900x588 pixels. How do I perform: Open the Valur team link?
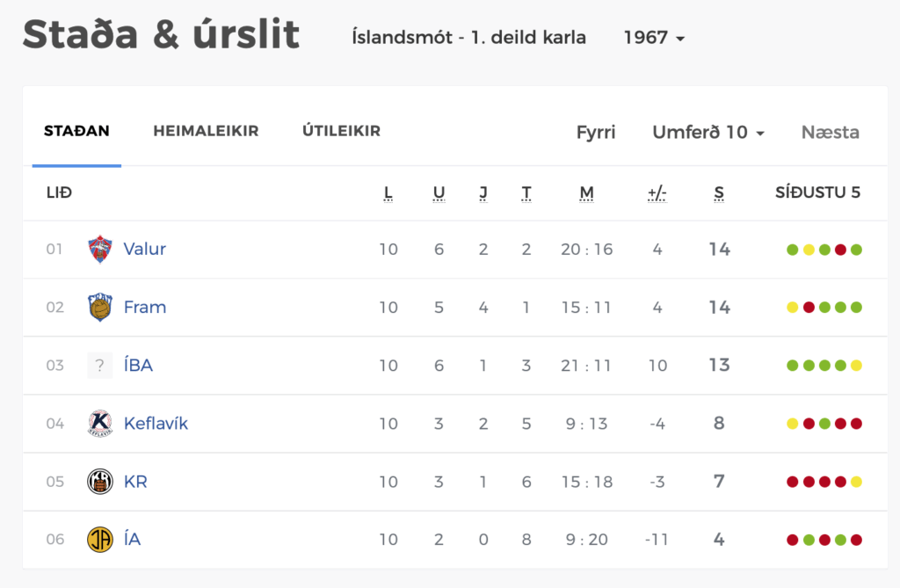point(145,250)
